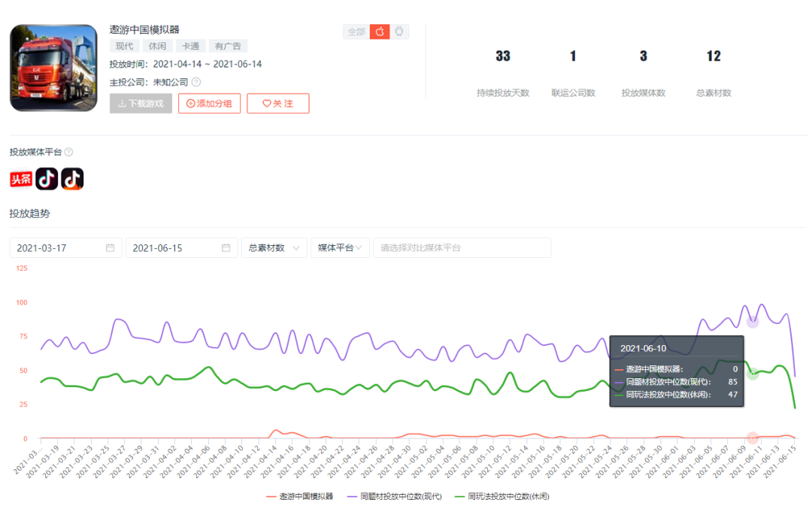Click the 下载游戏 button
812x524 pixels.
tap(141, 104)
